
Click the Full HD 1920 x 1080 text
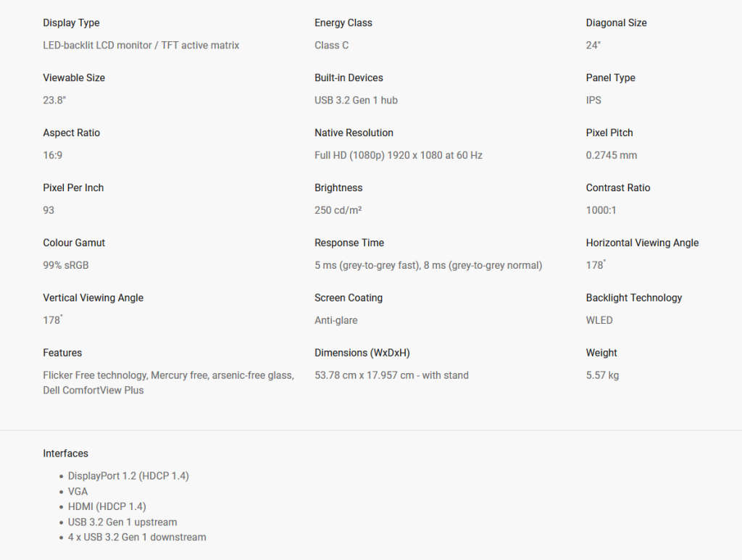pos(398,156)
